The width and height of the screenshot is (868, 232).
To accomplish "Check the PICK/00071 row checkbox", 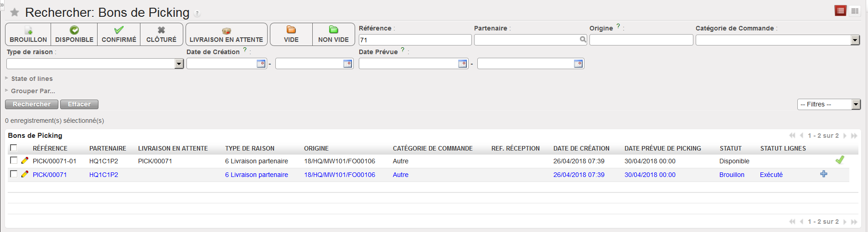I will (x=14, y=174).
